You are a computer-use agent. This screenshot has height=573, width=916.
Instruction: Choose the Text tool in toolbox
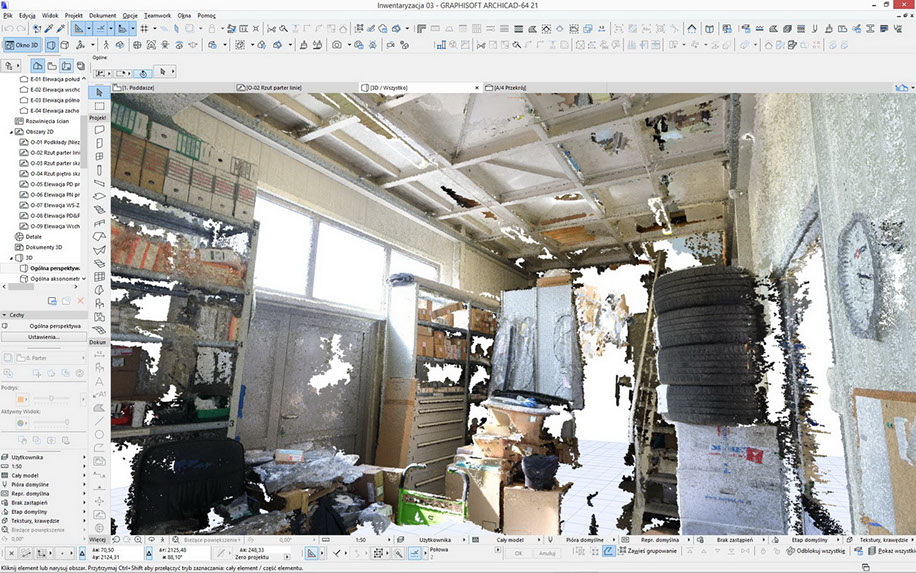coord(99,381)
